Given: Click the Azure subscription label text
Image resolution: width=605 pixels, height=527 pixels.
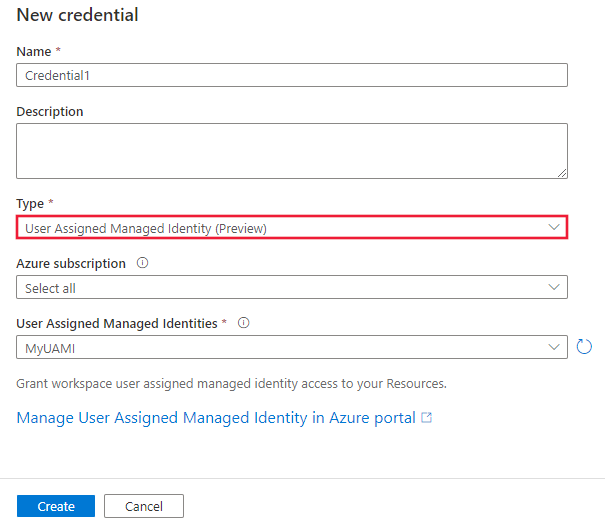Looking at the screenshot, I should point(71,264).
